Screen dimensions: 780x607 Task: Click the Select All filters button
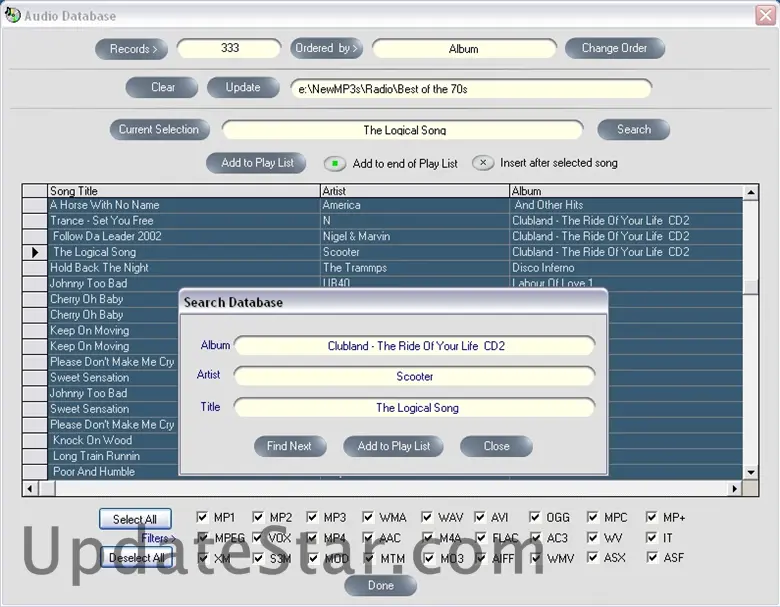pyautogui.click(x=135, y=519)
